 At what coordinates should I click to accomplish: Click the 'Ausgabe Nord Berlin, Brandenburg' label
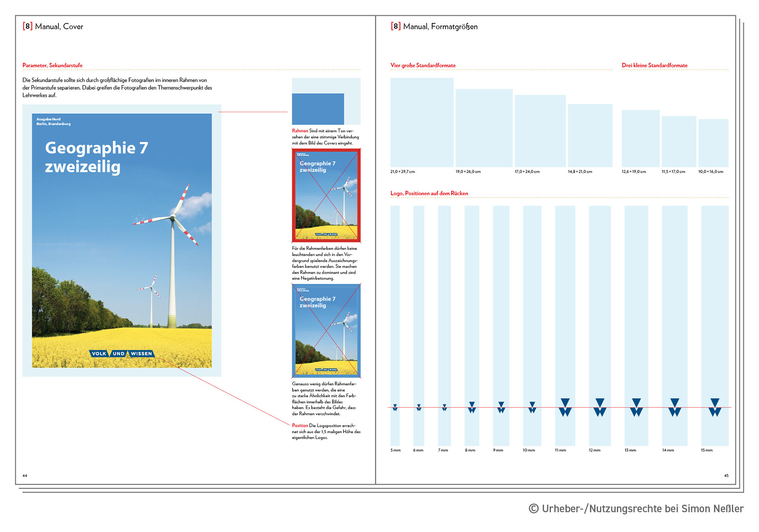pyautogui.click(x=53, y=121)
